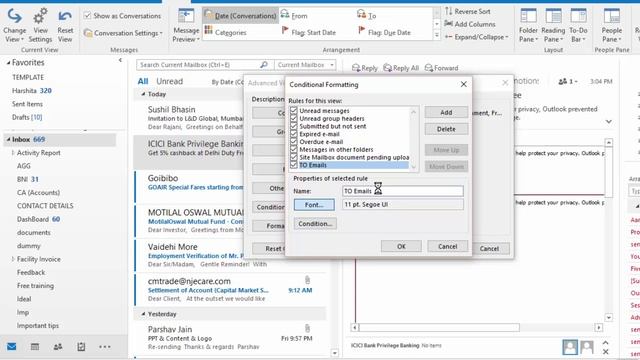Click Delete in Conditional Formatting
The height and width of the screenshot is (360, 640).
click(x=446, y=129)
